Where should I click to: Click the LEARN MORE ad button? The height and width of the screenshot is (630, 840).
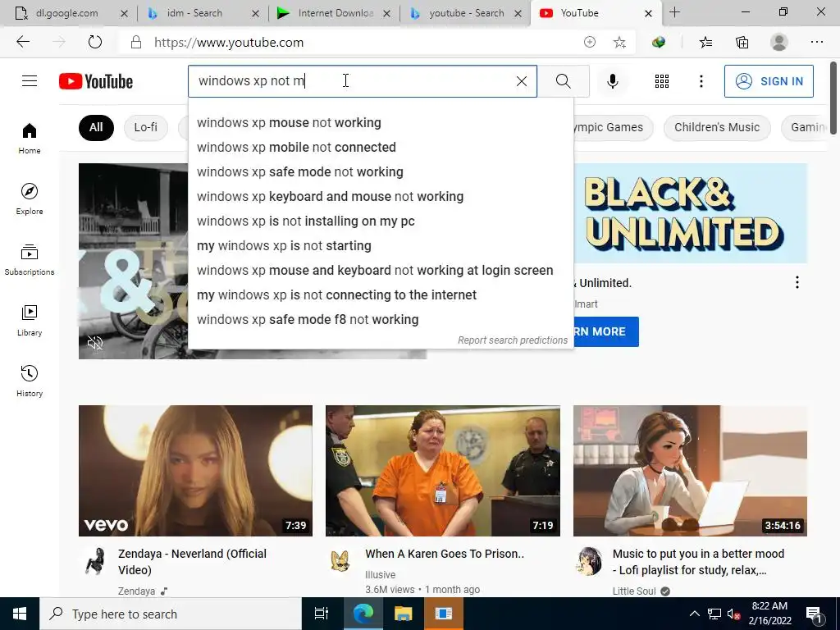click(x=606, y=331)
